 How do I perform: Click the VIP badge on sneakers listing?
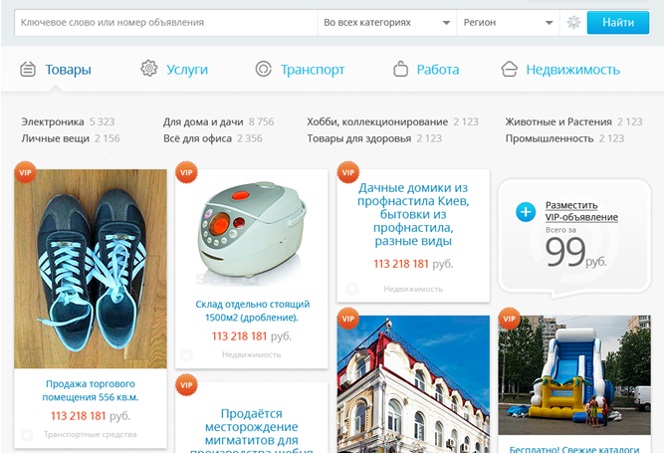24,175
